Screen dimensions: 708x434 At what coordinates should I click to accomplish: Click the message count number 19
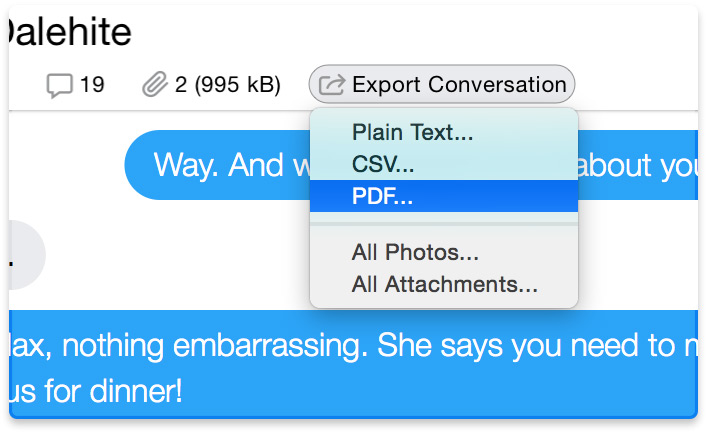pos(92,85)
